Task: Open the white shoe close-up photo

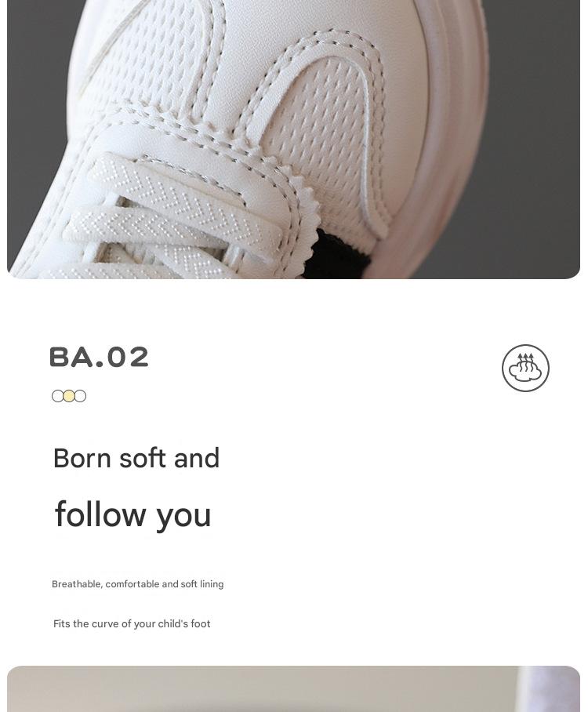Action: 294,139
